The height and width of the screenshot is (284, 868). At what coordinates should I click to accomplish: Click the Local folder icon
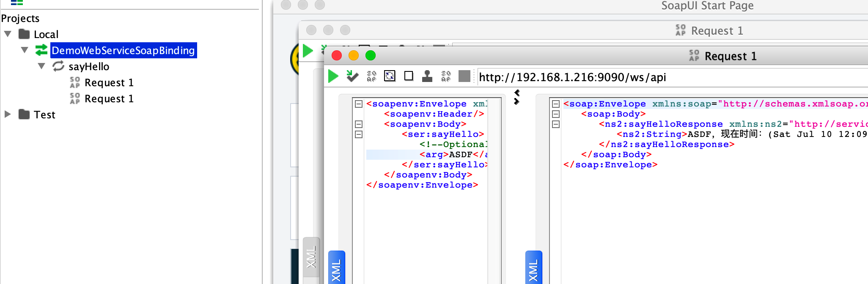coord(24,34)
